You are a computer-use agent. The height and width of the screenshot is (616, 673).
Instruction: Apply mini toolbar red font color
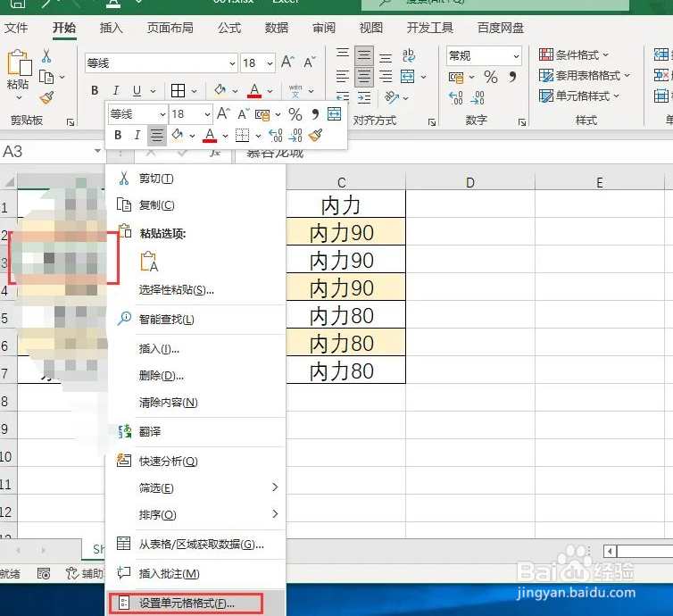point(210,135)
